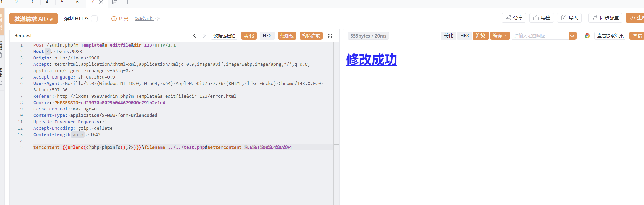
Task: Click the fullscreen expand icon in Request panel
Action: click(330, 36)
